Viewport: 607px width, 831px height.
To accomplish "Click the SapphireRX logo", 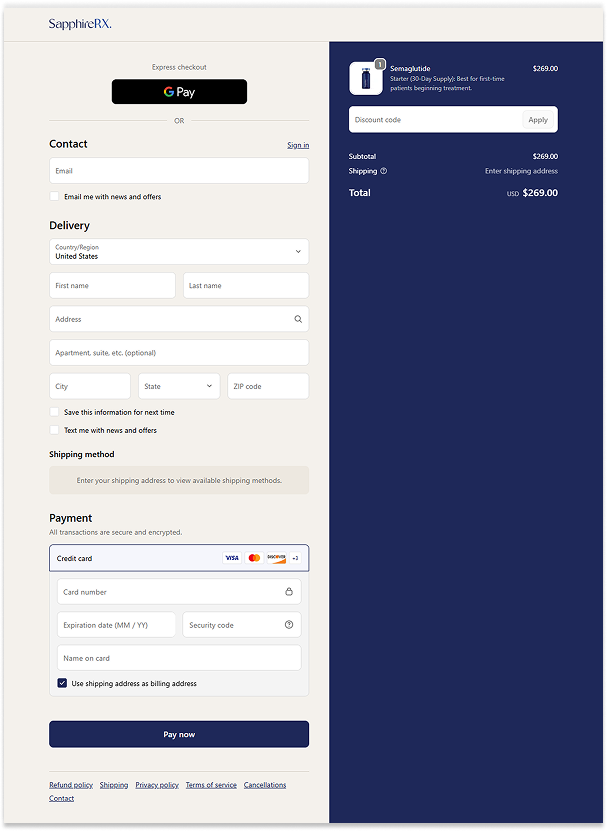I will pyautogui.click(x=80, y=24).
